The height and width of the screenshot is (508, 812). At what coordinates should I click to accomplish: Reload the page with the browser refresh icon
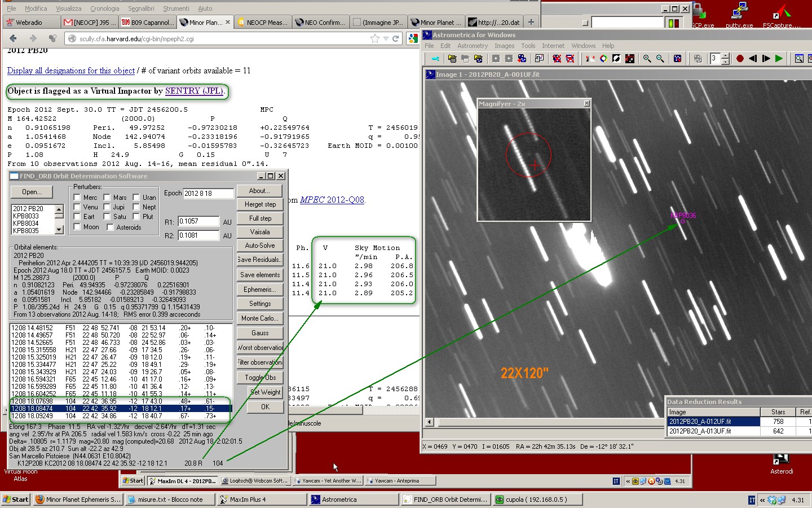pos(396,38)
